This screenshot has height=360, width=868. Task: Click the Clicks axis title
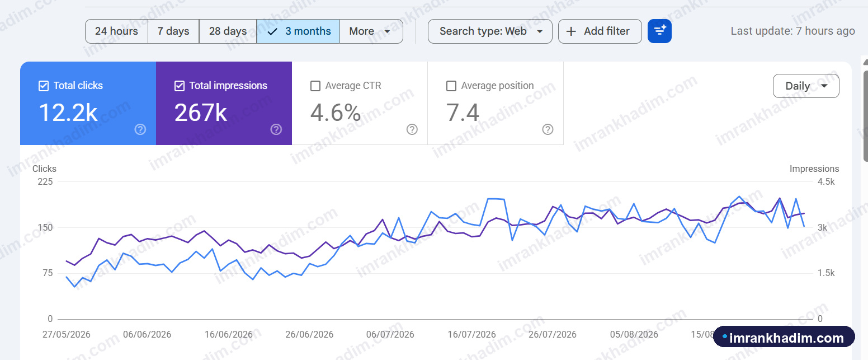tap(44, 169)
